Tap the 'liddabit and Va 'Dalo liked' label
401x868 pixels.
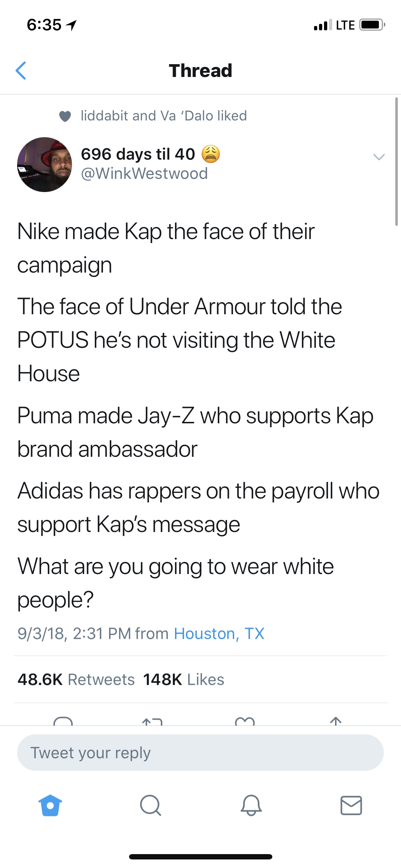(164, 116)
